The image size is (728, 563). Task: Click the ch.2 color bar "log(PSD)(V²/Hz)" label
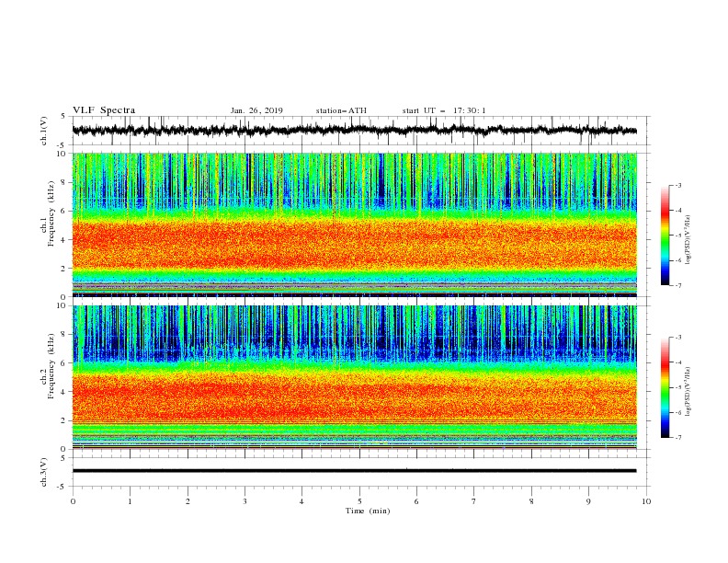point(688,392)
